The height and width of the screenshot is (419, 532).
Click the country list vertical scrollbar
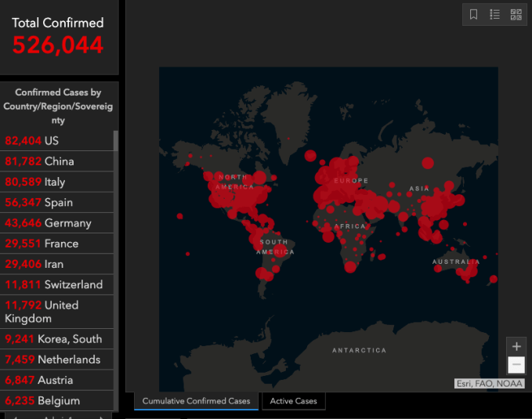point(116,235)
